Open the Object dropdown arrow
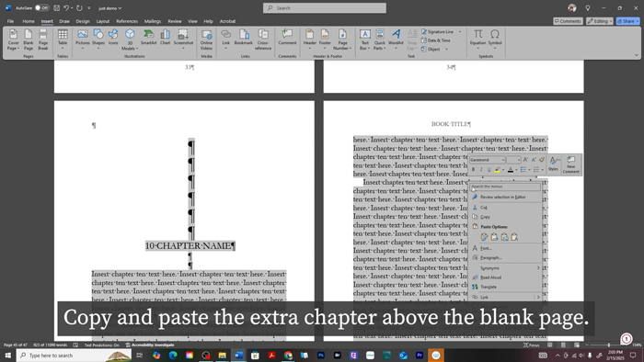This screenshot has height=362, width=644. click(446, 50)
